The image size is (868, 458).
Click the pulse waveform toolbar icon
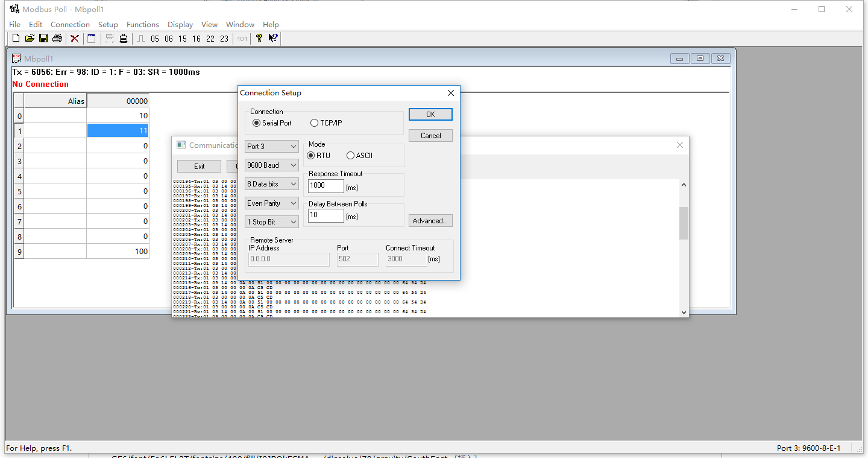pyautogui.click(x=141, y=39)
